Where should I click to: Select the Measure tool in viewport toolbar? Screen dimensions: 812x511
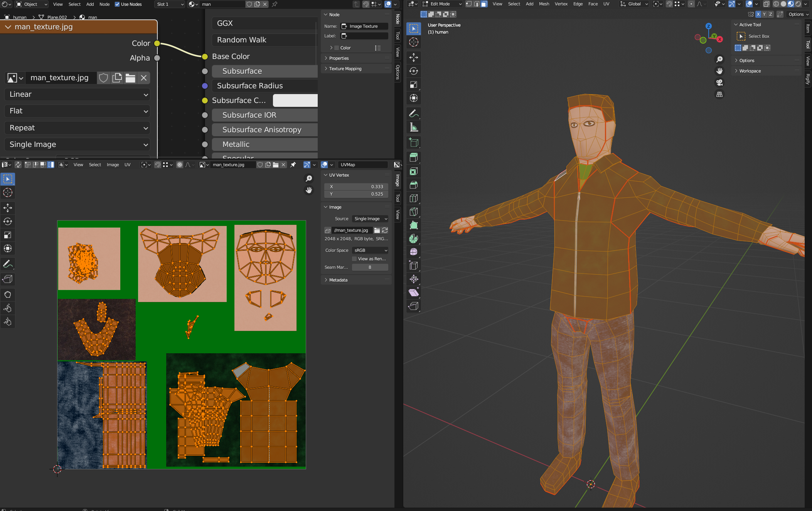coord(413,128)
